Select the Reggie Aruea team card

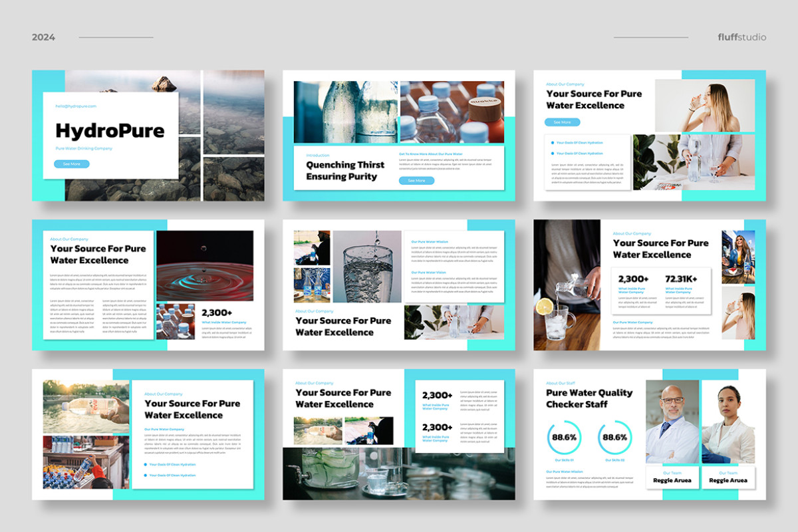click(x=672, y=477)
